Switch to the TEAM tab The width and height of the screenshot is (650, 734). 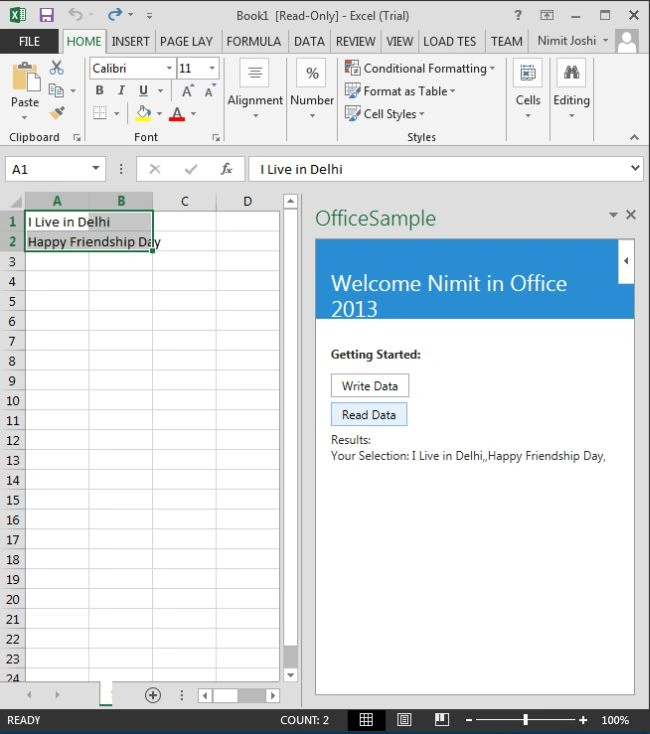tap(507, 42)
